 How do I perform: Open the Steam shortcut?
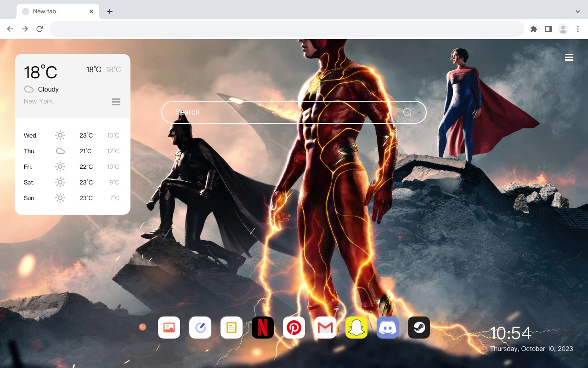[x=419, y=328]
